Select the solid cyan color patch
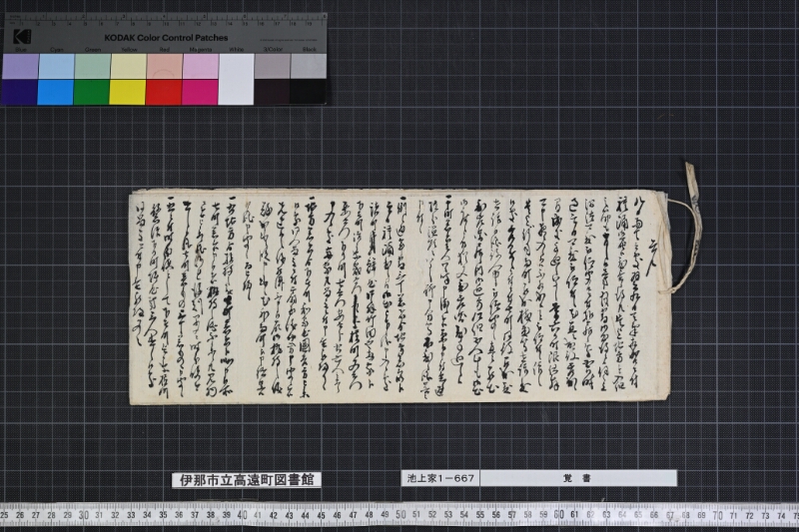799x532 pixels. (x=56, y=92)
